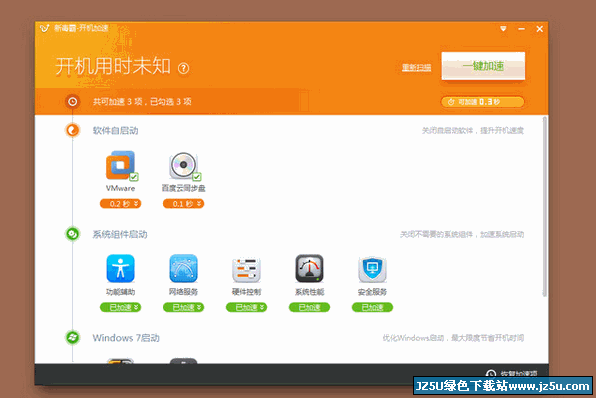Uncheck the 百度云同步盘 checkbox
This screenshot has height=398, width=596.
point(197,177)
